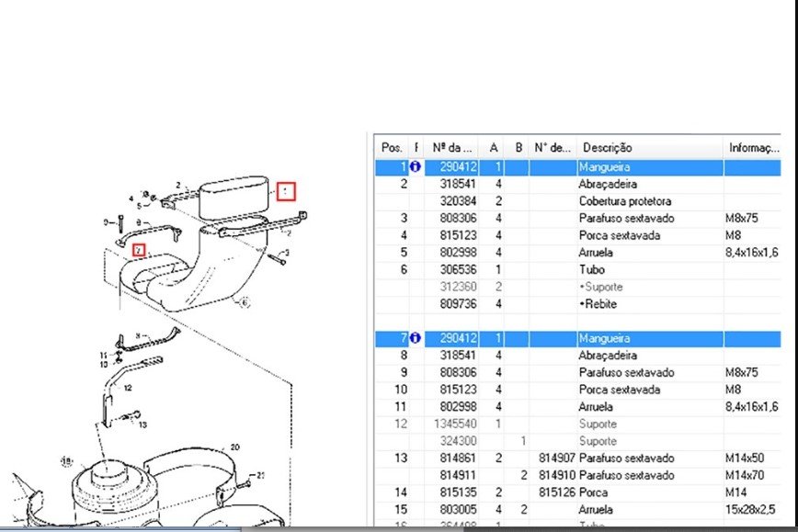Click the M14x70 information cell
This screenshot has width=798, height=532.
pos(745,476)
